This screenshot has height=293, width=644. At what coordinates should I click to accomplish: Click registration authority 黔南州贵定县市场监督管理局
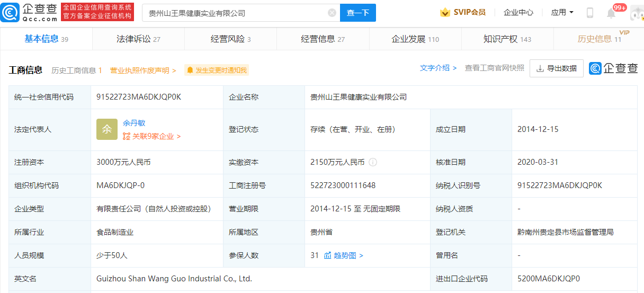coord(566,232)
